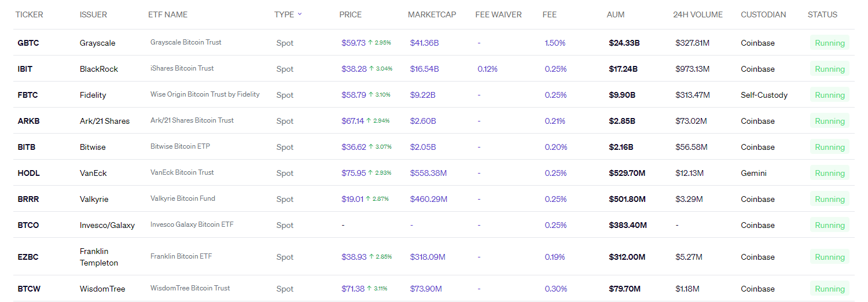
Task: Open the GBTC ticker row
Action: [x=28, y=43]
